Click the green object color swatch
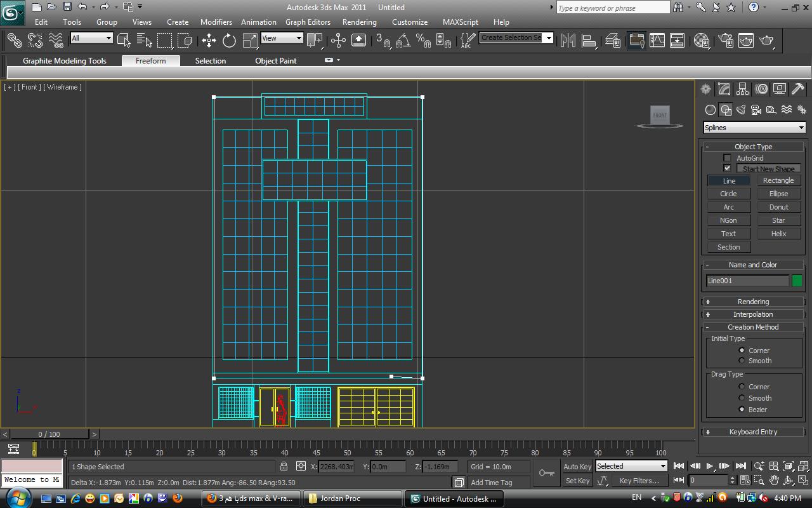Screen dimensions: 812x508 click(x=797, y=281)
